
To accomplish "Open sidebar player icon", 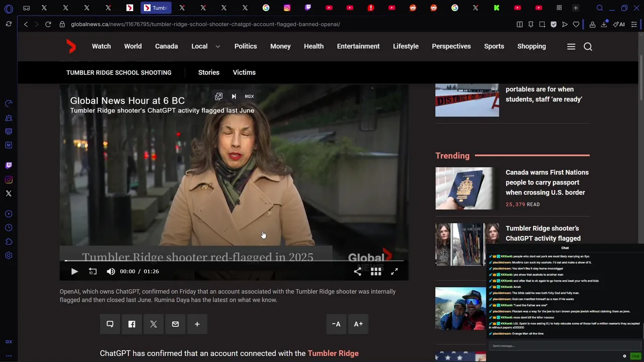I will [9, 214].
